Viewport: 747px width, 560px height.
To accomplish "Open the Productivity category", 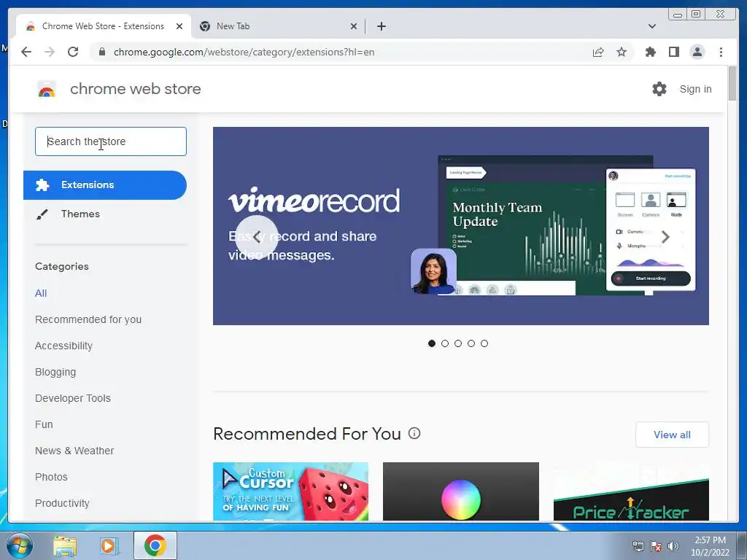I will coord(63,503).
